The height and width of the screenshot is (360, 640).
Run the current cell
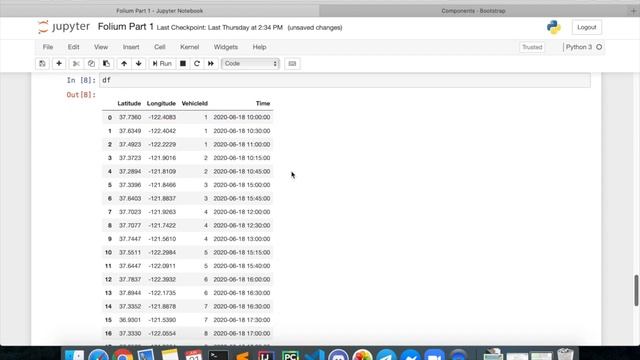[162, 64]
